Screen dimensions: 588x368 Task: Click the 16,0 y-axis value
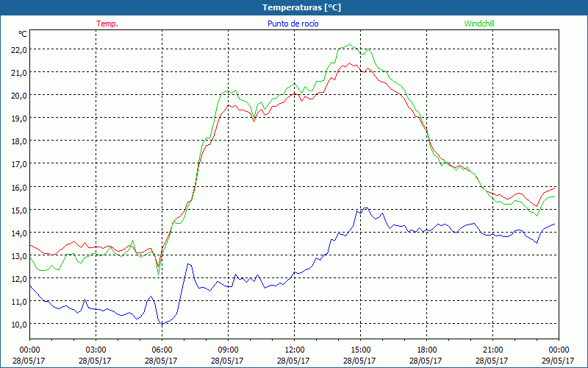click(19, 187)
